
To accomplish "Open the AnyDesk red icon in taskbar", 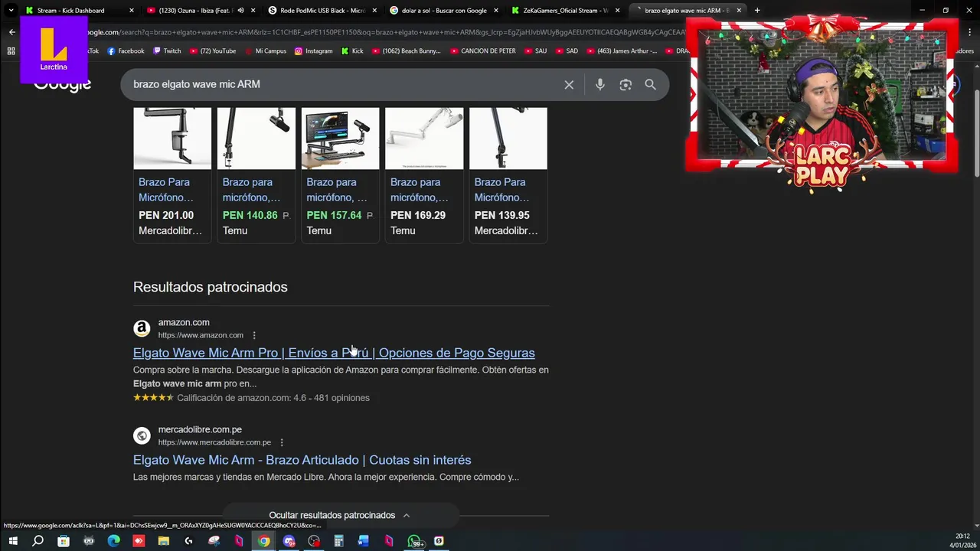I will point(139,541).
